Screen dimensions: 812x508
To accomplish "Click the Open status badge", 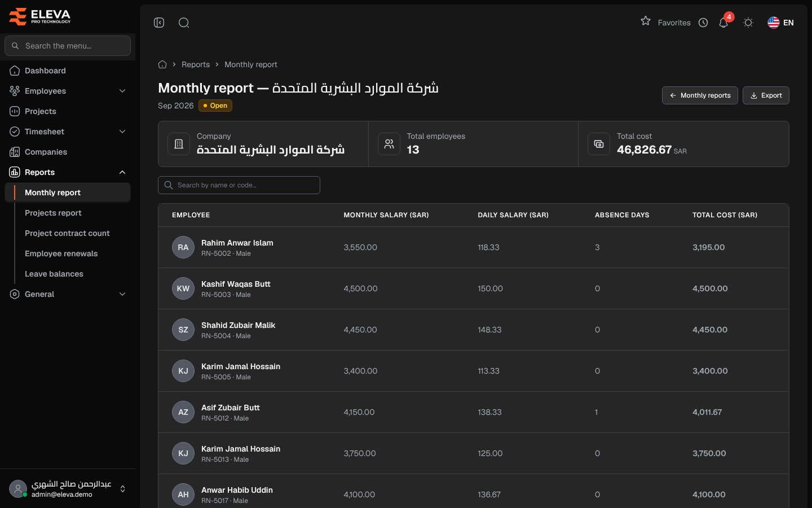I will tap(215, 106).
